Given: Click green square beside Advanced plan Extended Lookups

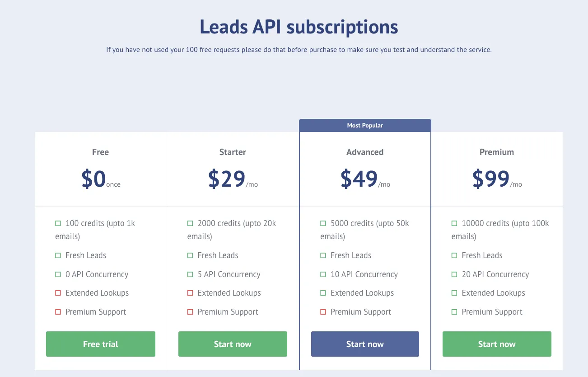Looking at the screenshot, I should pos(323,293).
